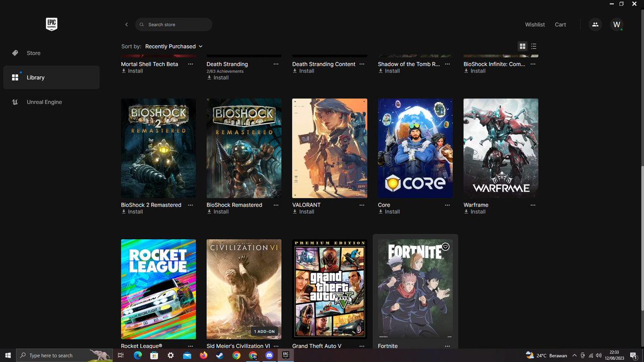The height and width of the screenshot is (362, 644).
Task: Click the Search store input field
Action: click(x=174, y=25)
